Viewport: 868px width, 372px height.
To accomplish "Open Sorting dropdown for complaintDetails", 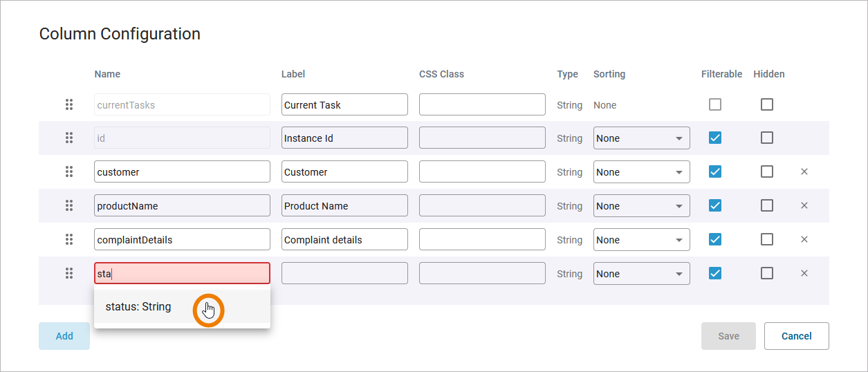I will (641, 240).
